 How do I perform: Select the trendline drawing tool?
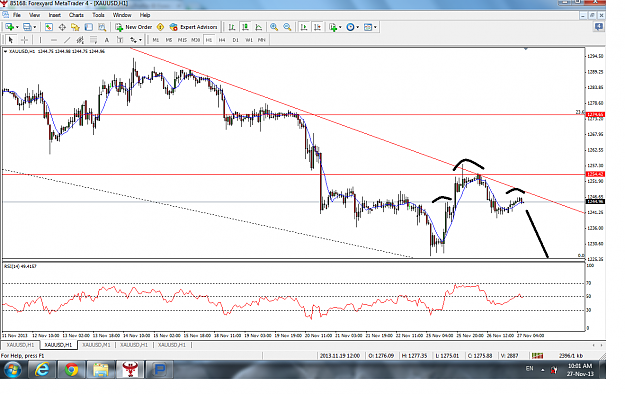[67, 40]
